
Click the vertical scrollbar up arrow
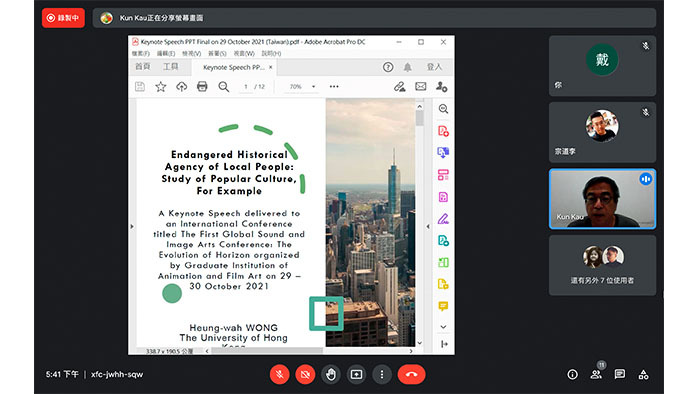[419, 106]
